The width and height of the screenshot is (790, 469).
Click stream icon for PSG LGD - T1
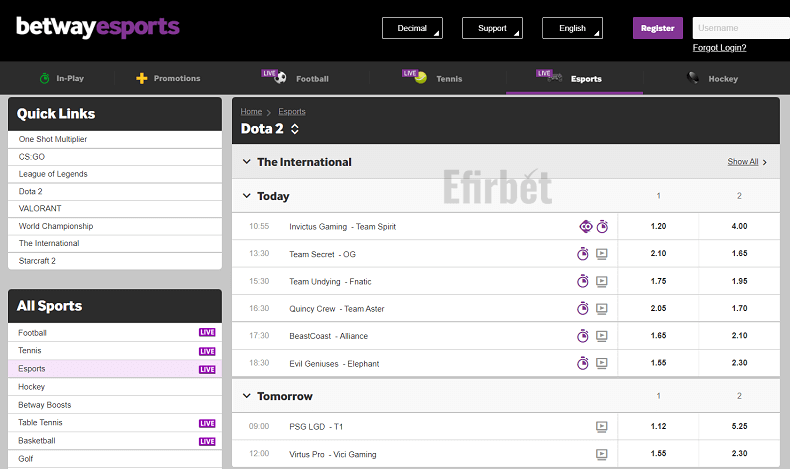click(602, 427)
